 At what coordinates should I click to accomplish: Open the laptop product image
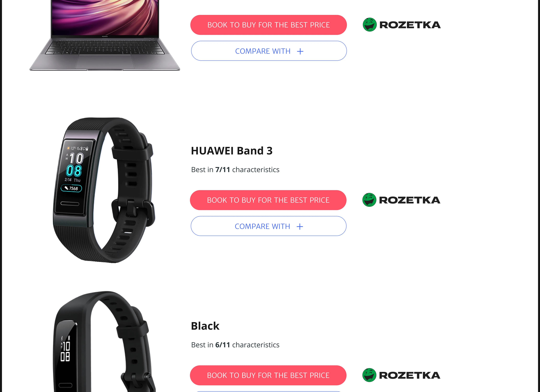coord(105,35)
